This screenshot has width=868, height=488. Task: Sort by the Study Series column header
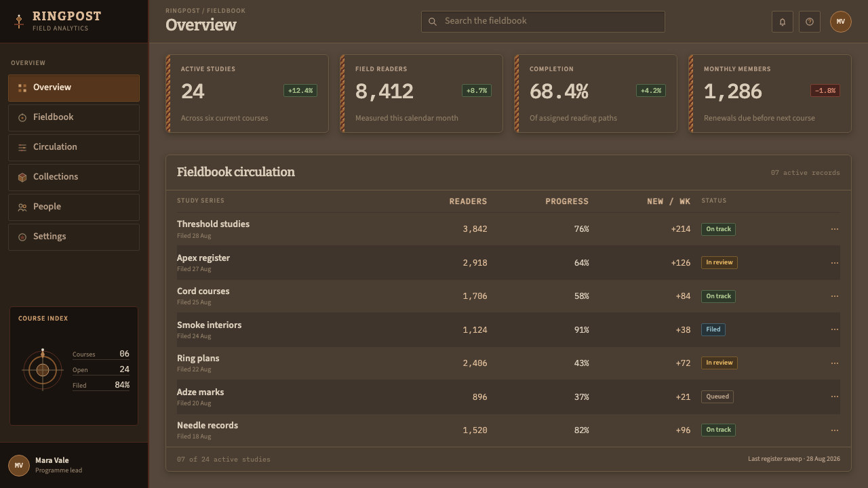click(201, 201)
